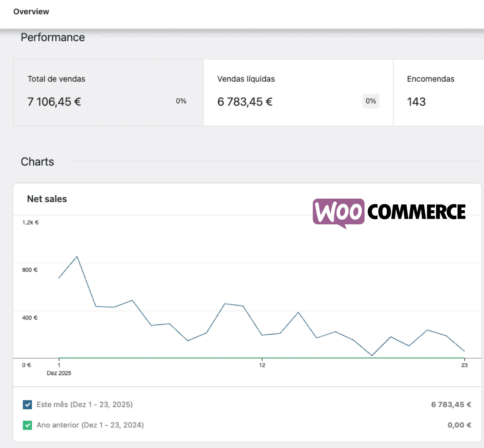Open the Vendas líquidas card

[x=298, y=92]
